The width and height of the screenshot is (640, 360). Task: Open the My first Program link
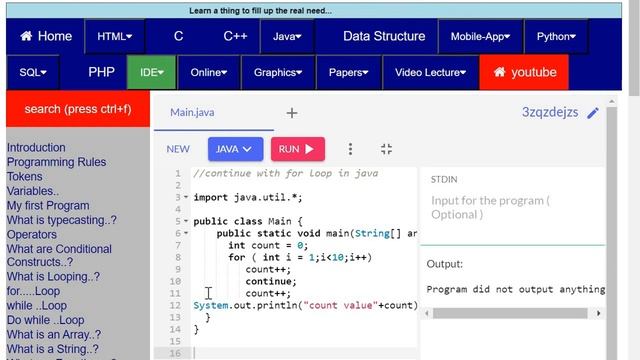pos(48,205)
